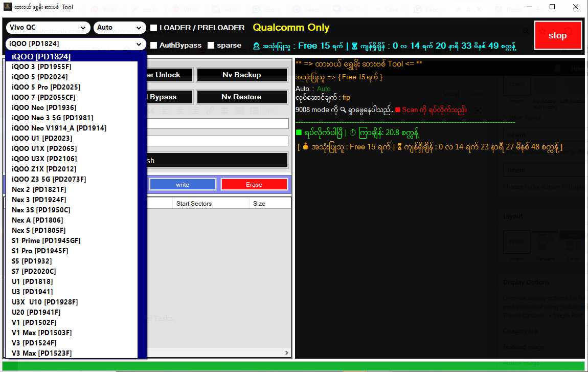The image size is (588, 372).
Task: Toggle the sparse checkbox
Action: point(211,45)
